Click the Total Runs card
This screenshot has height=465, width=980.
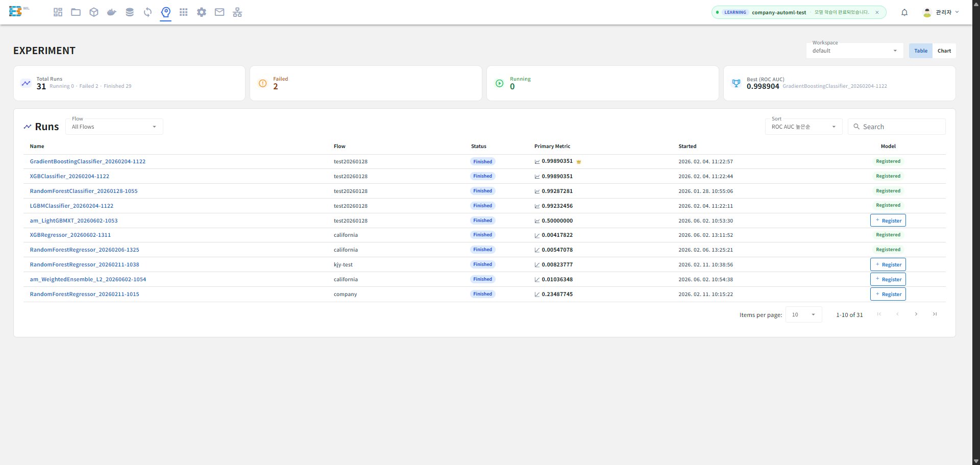pyautogui.click(x=129, y=83)
